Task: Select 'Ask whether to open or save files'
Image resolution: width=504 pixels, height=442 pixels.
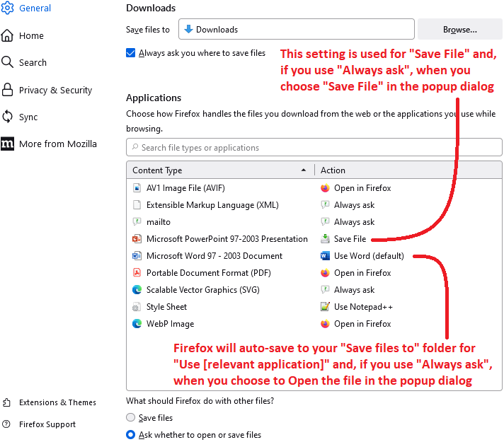Action: tap(130, 434)
